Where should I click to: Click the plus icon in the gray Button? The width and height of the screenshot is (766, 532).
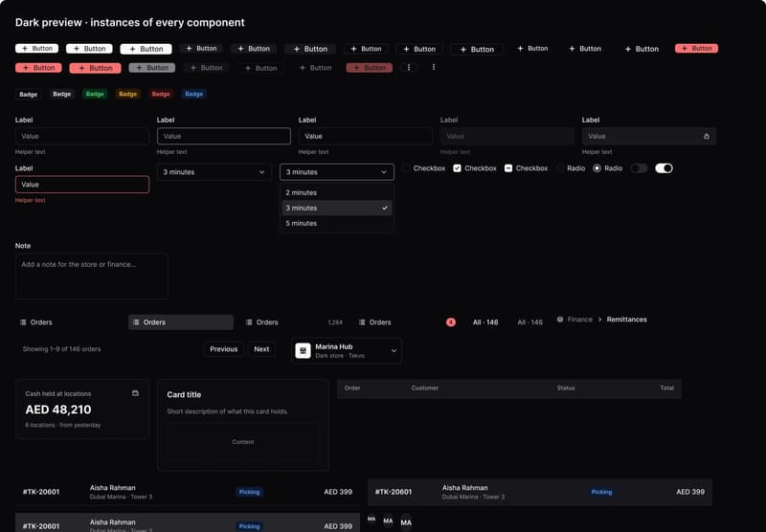tap(139, 68)
